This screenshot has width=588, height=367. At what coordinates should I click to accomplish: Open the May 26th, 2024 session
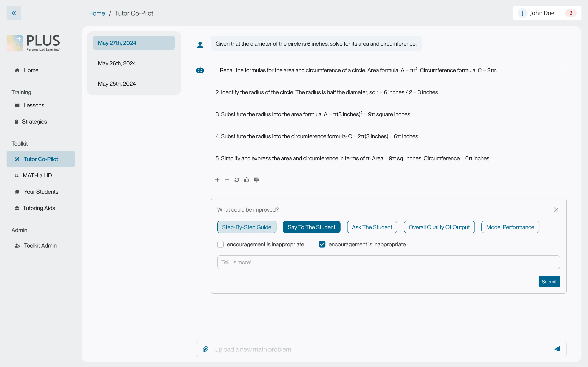[x=117, y=63]
